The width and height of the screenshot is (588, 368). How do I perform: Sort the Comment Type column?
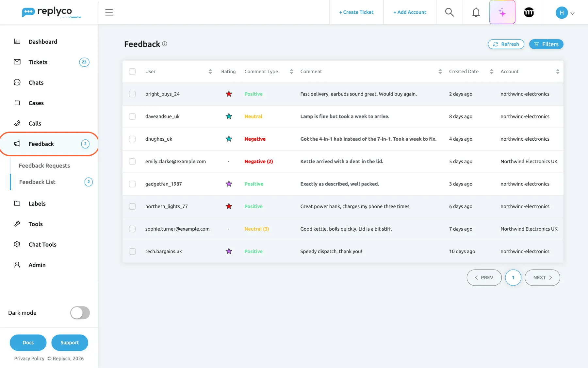[x=291, y=72]
